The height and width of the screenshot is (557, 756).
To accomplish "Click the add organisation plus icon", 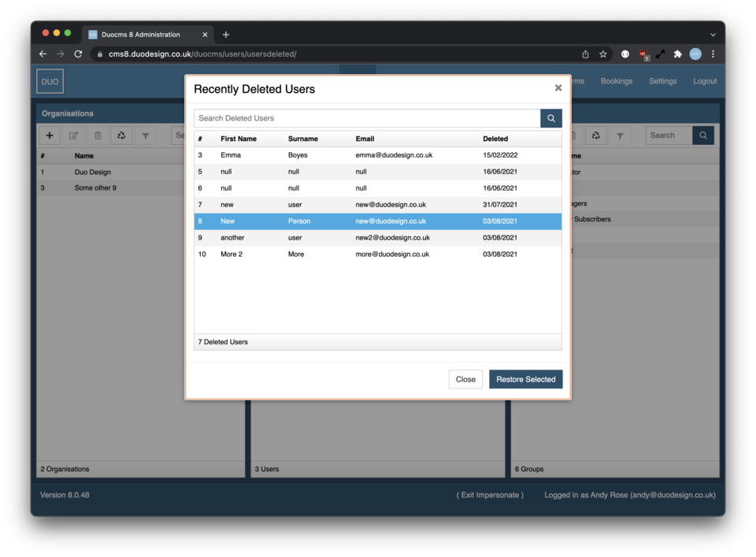I will tap(50, 136).
